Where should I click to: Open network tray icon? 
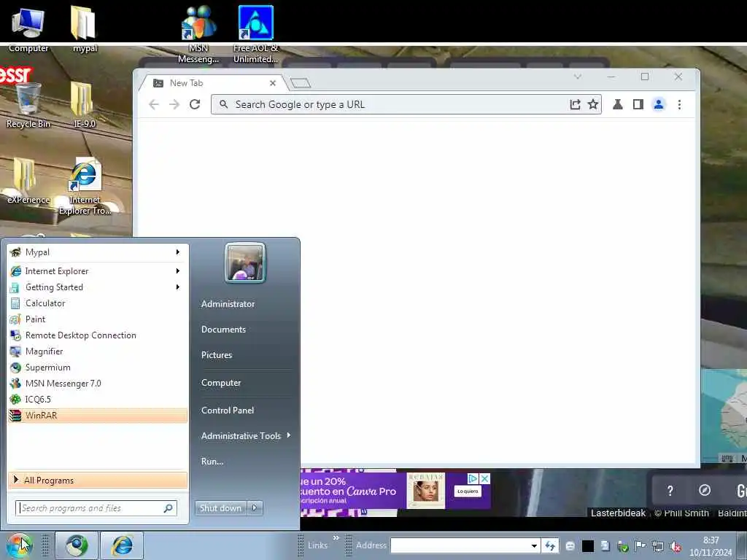[x=658, y=546]
